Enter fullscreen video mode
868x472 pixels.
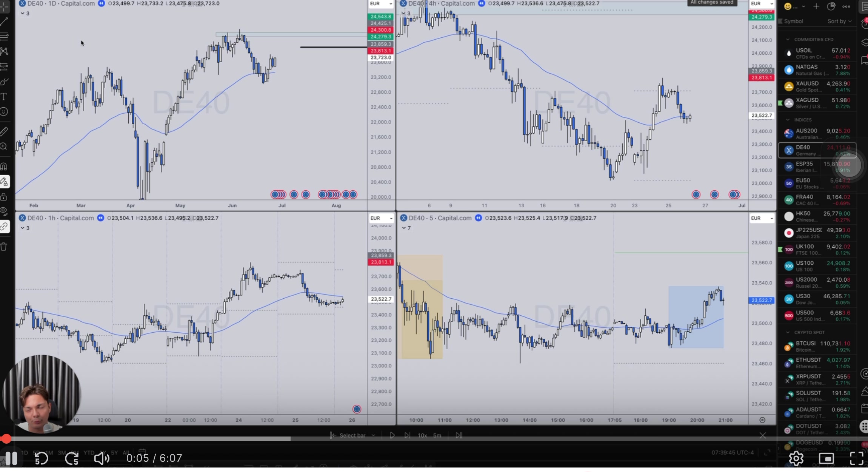tap(856, 458)
